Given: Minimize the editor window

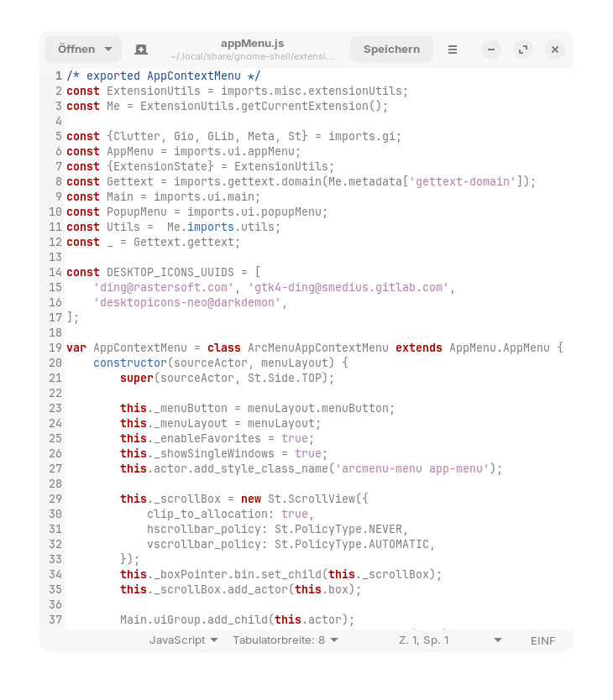Looking at the screenshot, I should point(491,50).
